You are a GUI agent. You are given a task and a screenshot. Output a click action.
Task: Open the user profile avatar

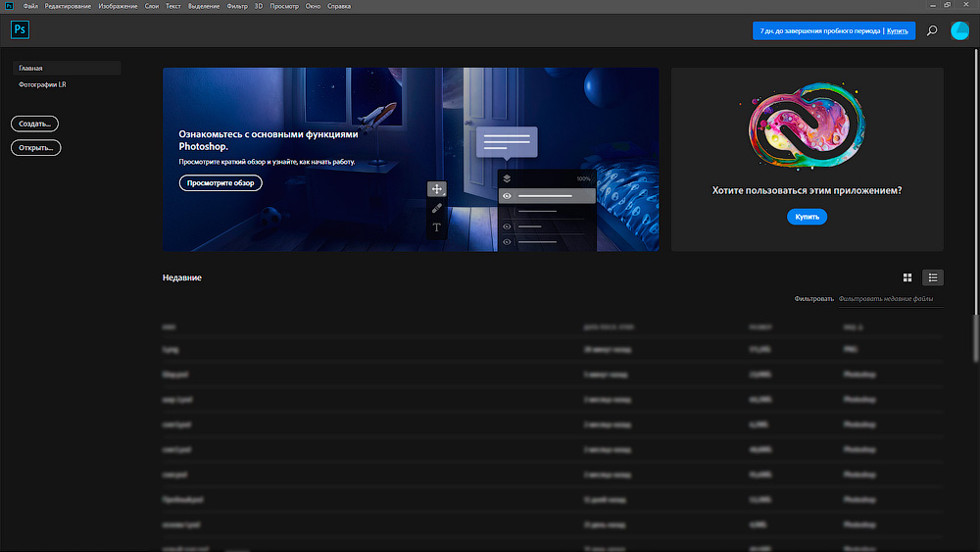tap(959, 30)
